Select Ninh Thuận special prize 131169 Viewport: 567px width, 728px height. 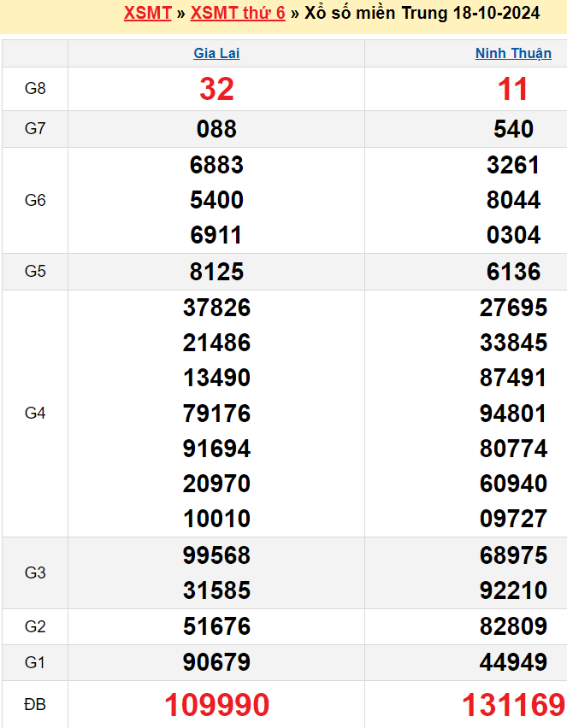coord(513,705)
